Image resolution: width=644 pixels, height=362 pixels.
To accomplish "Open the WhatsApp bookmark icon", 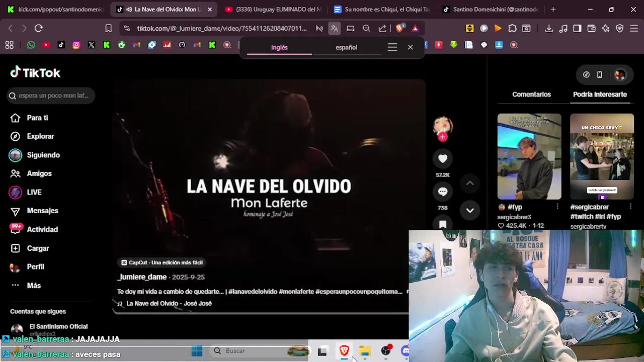I will click(31, 45).
